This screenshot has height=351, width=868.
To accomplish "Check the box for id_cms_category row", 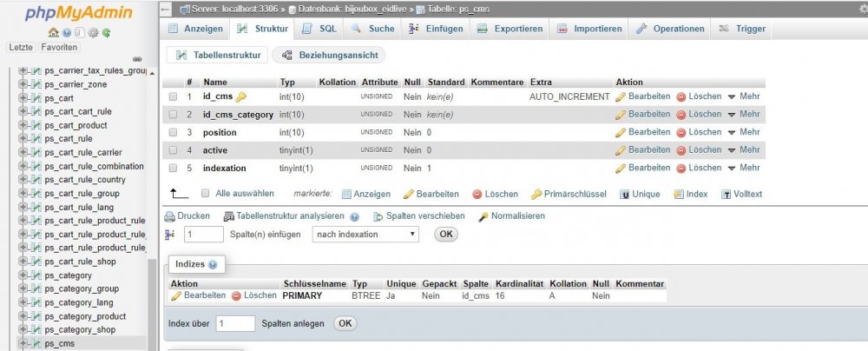I will [173, 115].
